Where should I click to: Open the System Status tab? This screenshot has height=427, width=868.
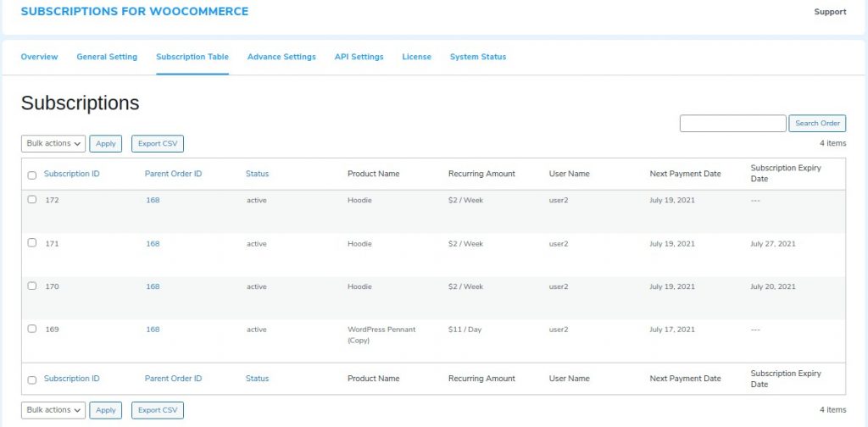[x=478, y=57]
